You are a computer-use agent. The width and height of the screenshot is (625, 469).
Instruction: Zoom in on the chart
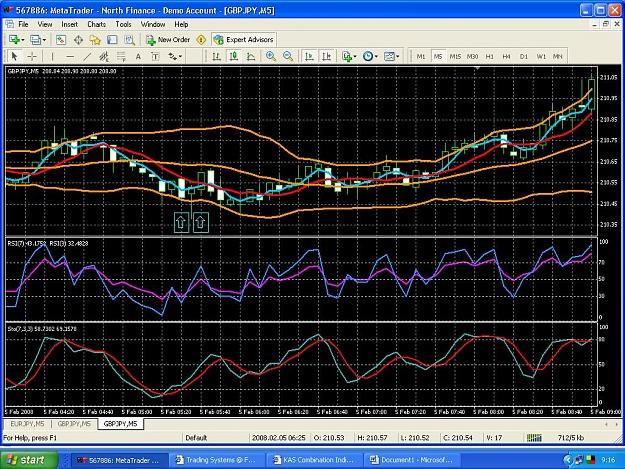click(271, 56)
